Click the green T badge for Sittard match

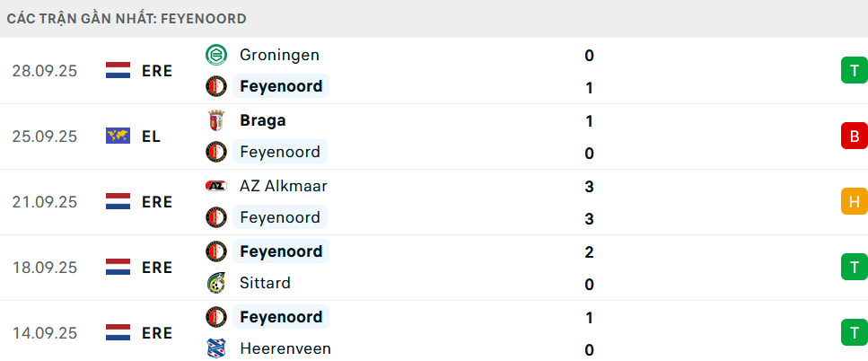point(853,268)
